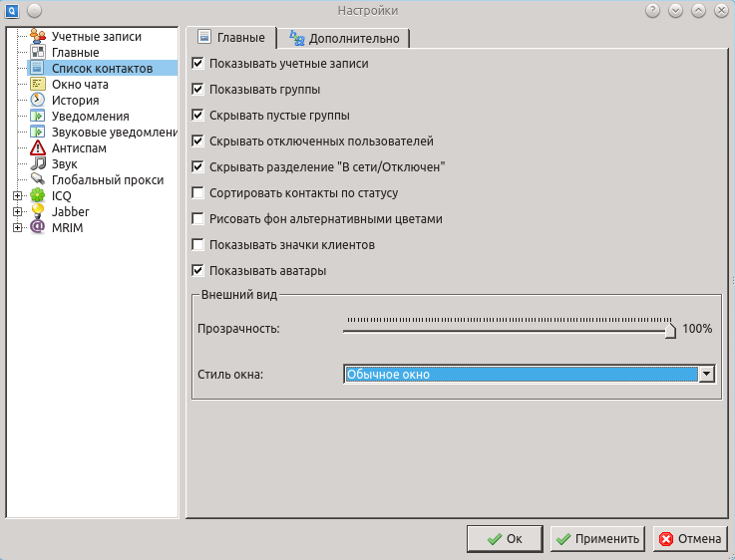The height and width of the screenshot is (560, 735).
Task: Expand the MRIM tree node
Action: (x=17, y=227)
